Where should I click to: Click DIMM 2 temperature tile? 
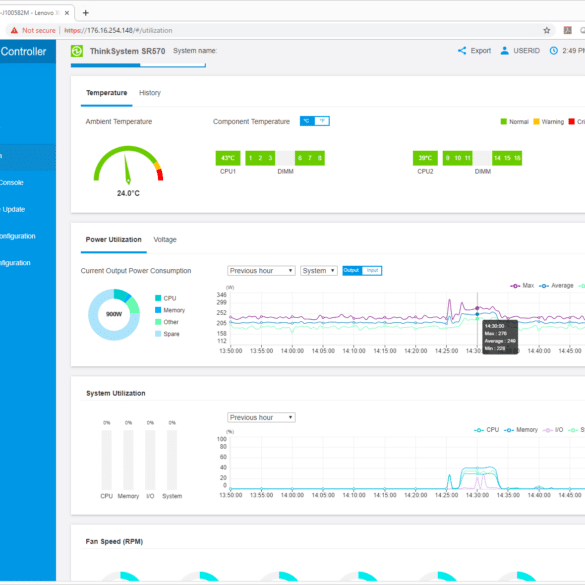tap(260, 158)
